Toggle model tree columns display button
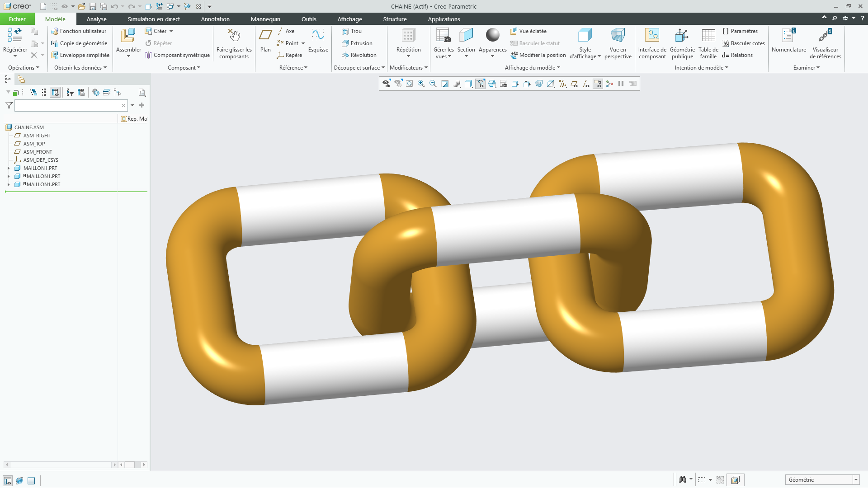 point(55,92)
